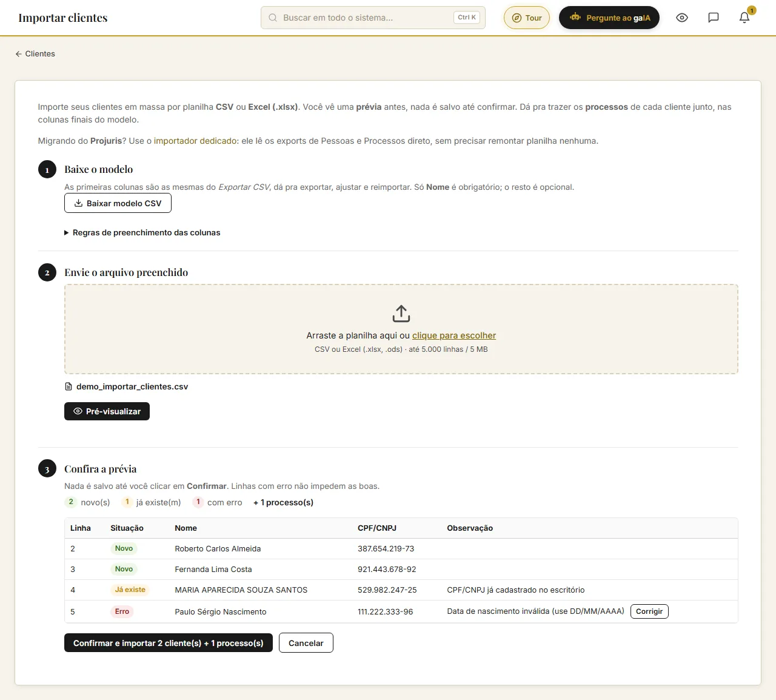776x700 pixels.
Task: Focus the Buscar em todo o sistema field
Action: [373, 18]
